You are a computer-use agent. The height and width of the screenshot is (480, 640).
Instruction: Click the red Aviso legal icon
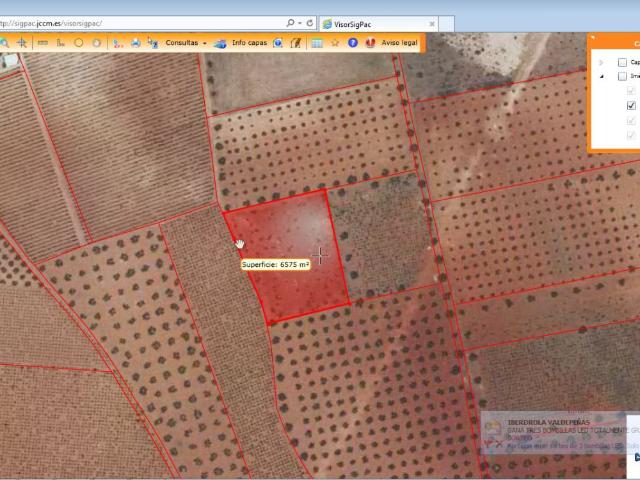(x=371, y=43)
